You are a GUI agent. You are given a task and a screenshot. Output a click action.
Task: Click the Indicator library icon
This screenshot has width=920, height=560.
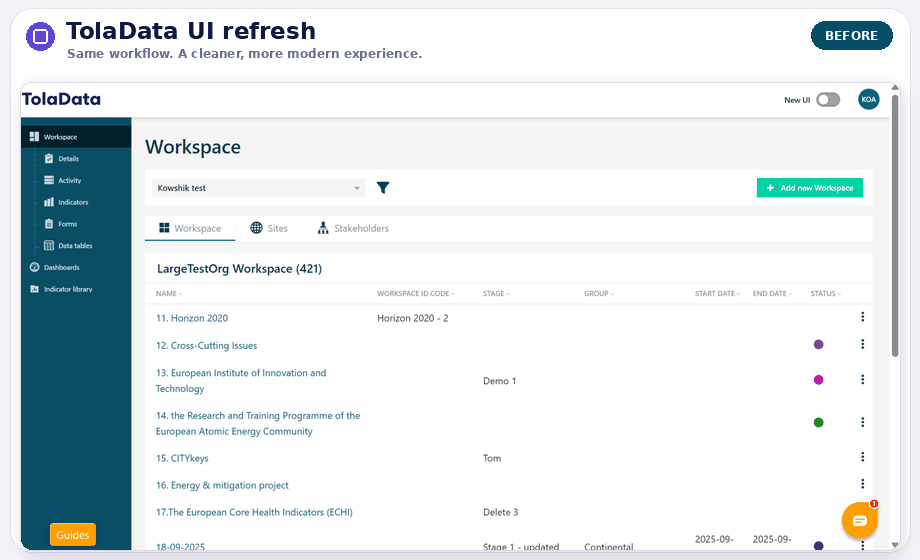pos(35,289)
